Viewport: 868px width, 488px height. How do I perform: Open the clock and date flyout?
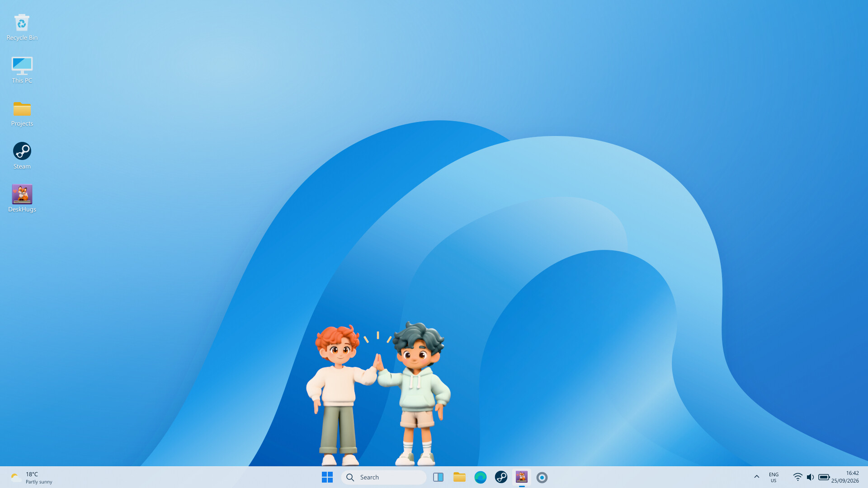[x=845, y=477]
